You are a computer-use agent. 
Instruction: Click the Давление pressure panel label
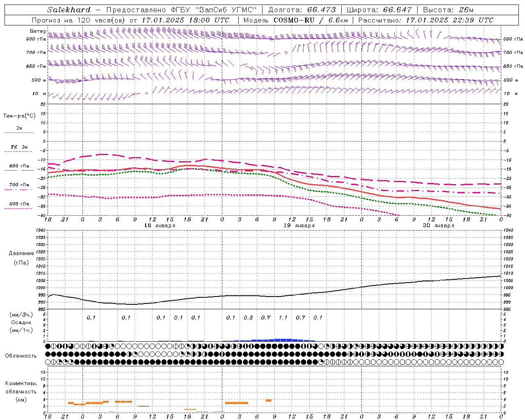21,253
